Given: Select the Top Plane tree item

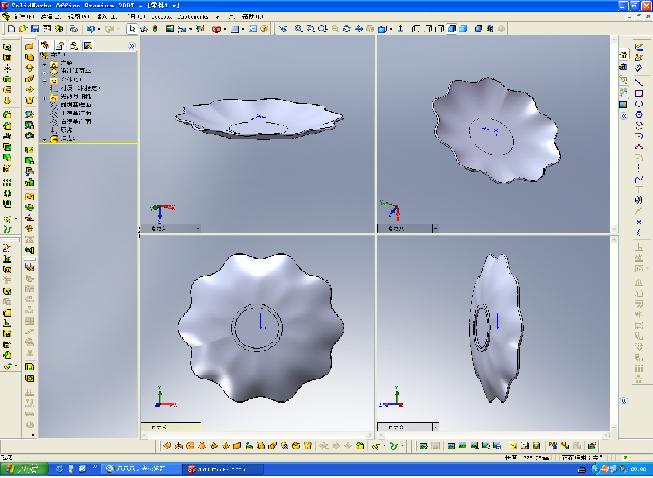Looking at the screenshot, I should click(x=71, y=113).
